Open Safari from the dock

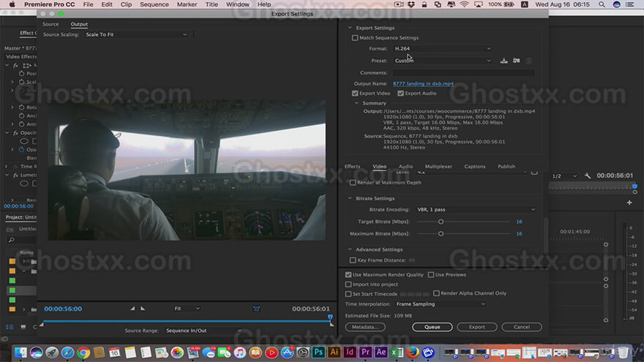pyautogui.click(x=67, y=352)
